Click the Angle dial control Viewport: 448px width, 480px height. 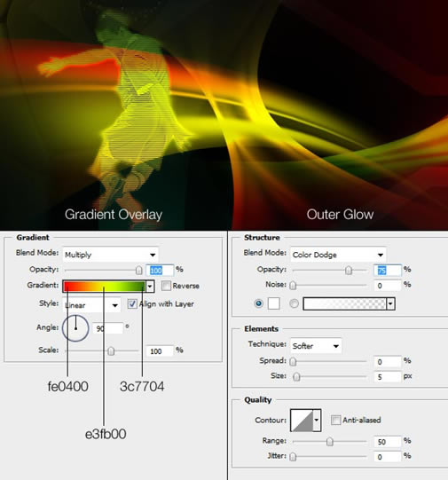pos(75,328)
